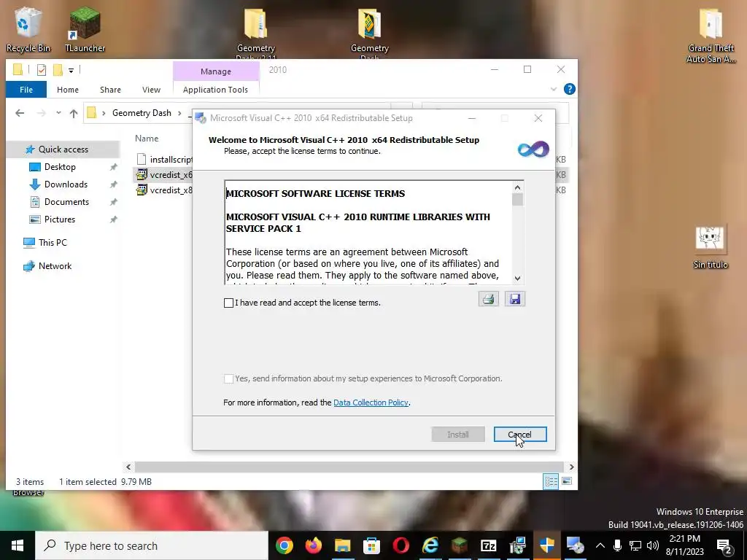The image size is (747, 560).
Task: Click Geometry Dash in address bar
Action: 142,113
